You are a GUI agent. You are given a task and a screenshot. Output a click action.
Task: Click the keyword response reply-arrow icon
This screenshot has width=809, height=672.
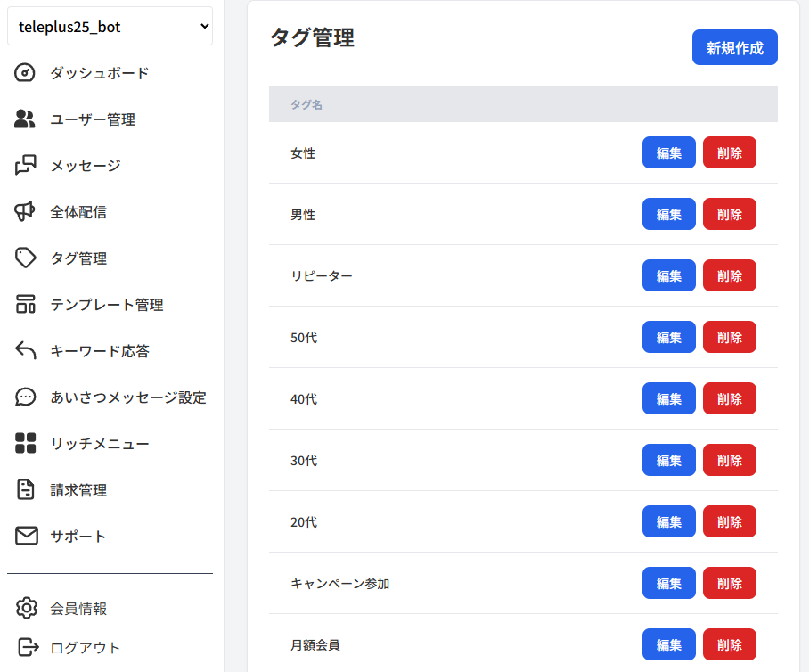click(x=25, y=350)
